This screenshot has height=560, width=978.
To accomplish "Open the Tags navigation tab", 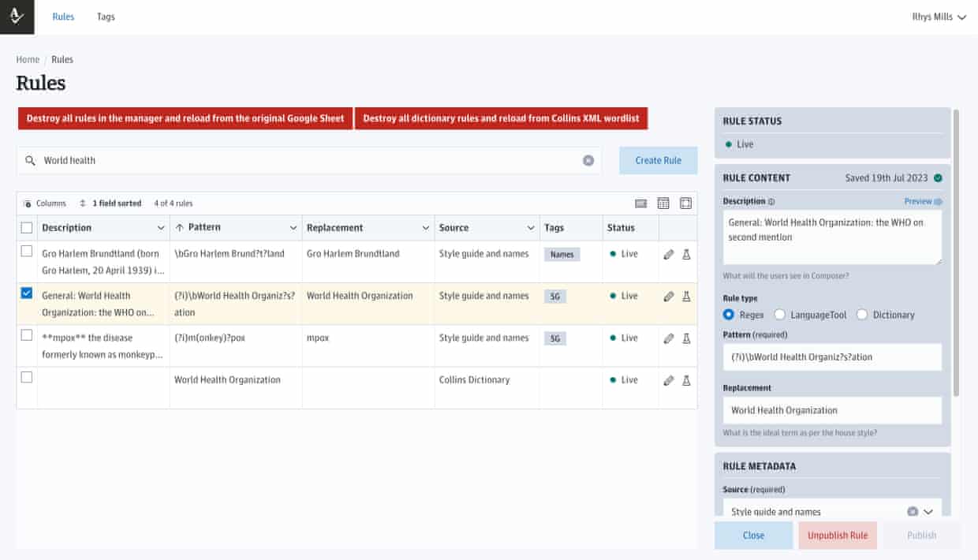I will 106,17.
